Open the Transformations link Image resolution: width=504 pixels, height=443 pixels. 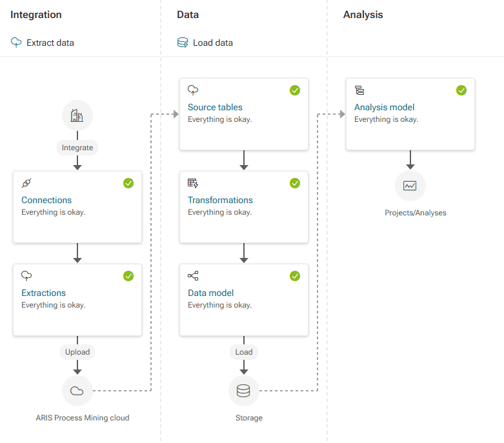tap(220, 200)
